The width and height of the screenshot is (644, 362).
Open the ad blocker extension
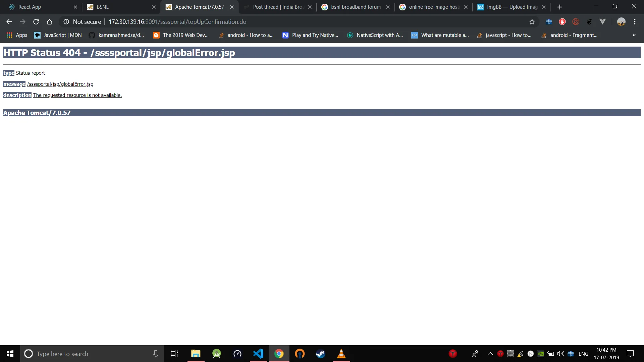563,21
